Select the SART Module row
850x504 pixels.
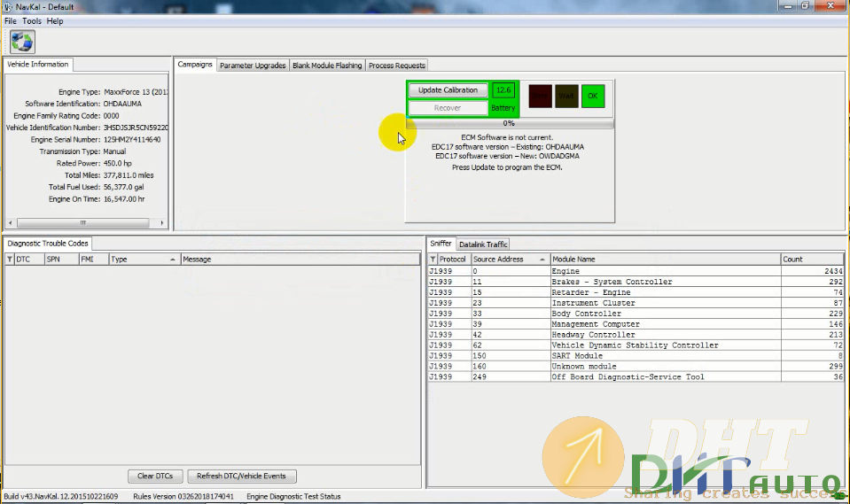pos(636,355)
